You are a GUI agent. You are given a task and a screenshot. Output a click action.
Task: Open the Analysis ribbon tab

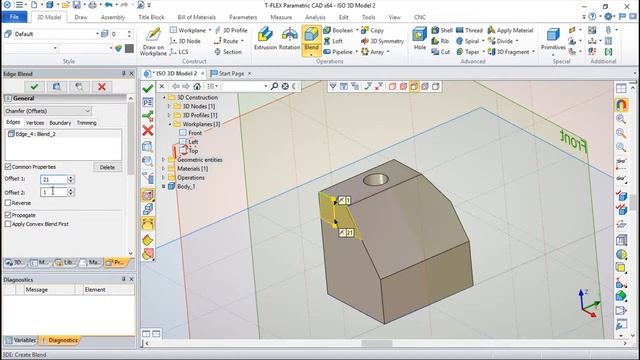tap(315, 17)
